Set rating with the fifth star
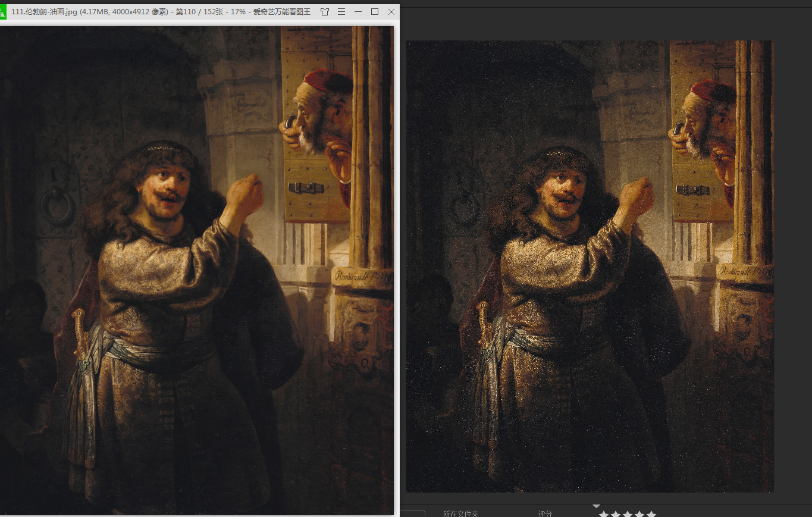812x517 pixels. click(651, 514)
